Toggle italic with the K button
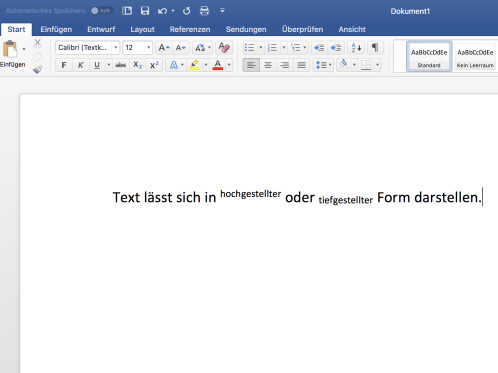498x373 pixels. click(80, 65)
